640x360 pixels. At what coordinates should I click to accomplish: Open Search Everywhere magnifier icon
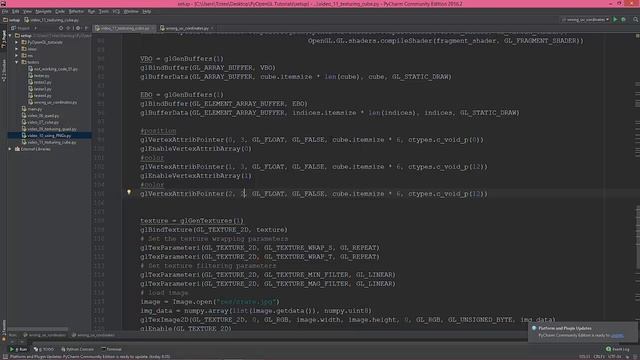636,20
